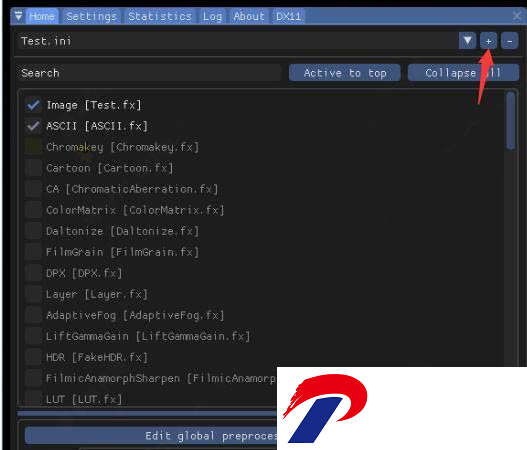Enable the Chromakey [Chromakey.fx] checkbox
Image resolution: width=527 pixels, height=450 pixels.
coord(33,147)
